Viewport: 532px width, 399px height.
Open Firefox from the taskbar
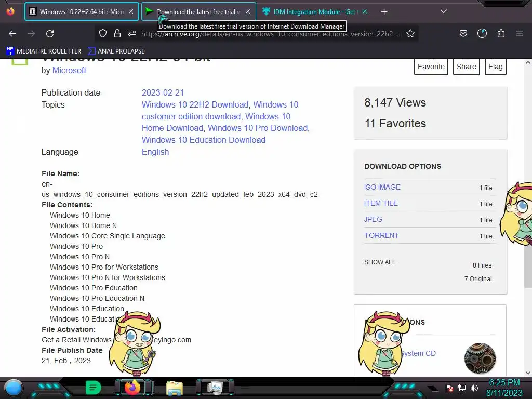click(132, 388)
